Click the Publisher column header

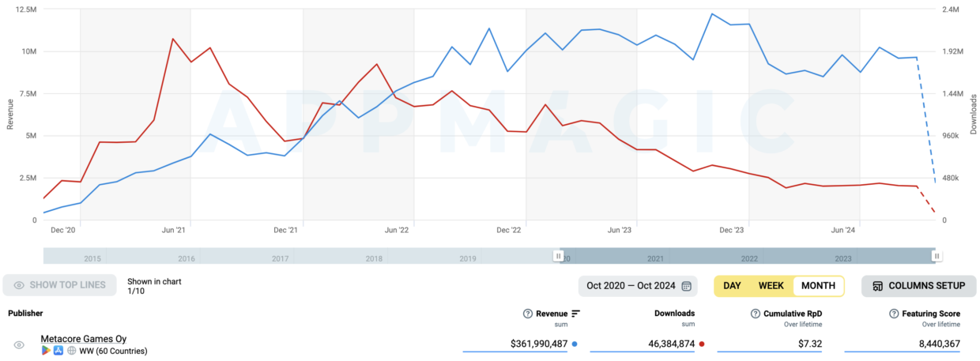[25, 314]
